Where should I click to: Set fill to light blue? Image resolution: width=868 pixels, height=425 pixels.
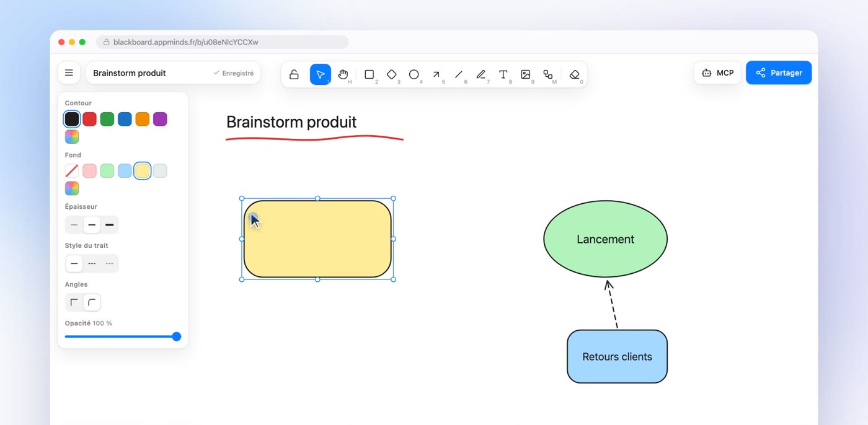[125, 171]
